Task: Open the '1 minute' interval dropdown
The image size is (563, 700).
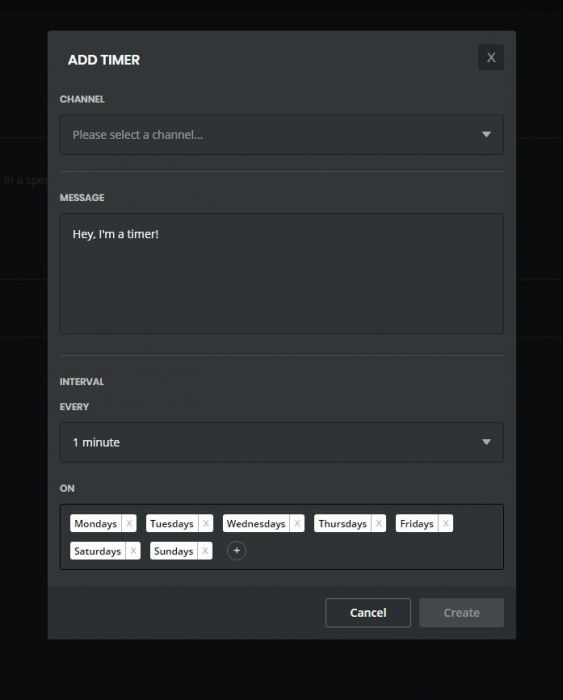Action: 282,442
